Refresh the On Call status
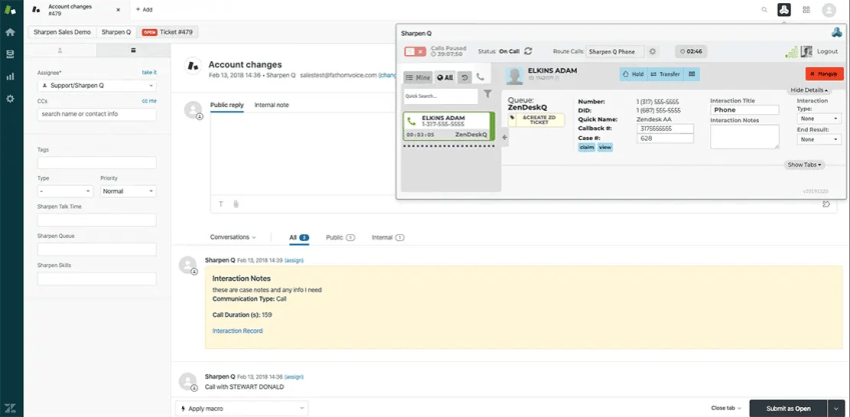The width and height of the screenshot is (850, 417). (528, 51)
